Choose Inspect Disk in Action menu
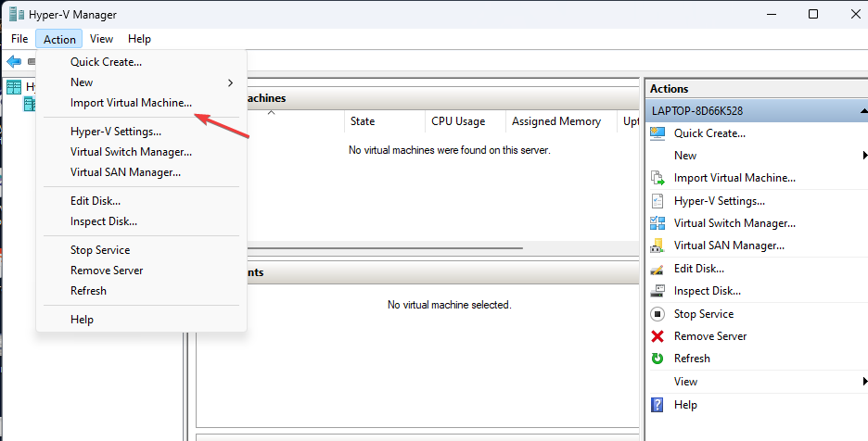 click(x=141, y=221)
